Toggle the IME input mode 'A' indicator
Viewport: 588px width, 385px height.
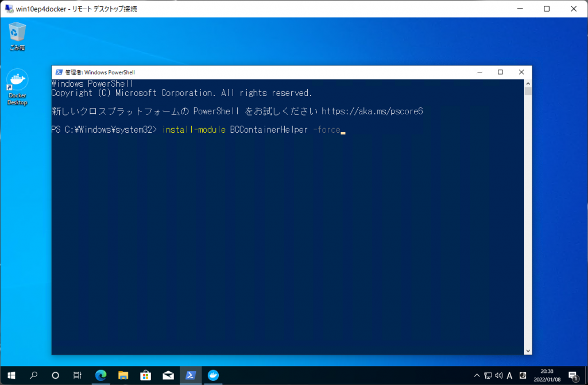(510, 376)
